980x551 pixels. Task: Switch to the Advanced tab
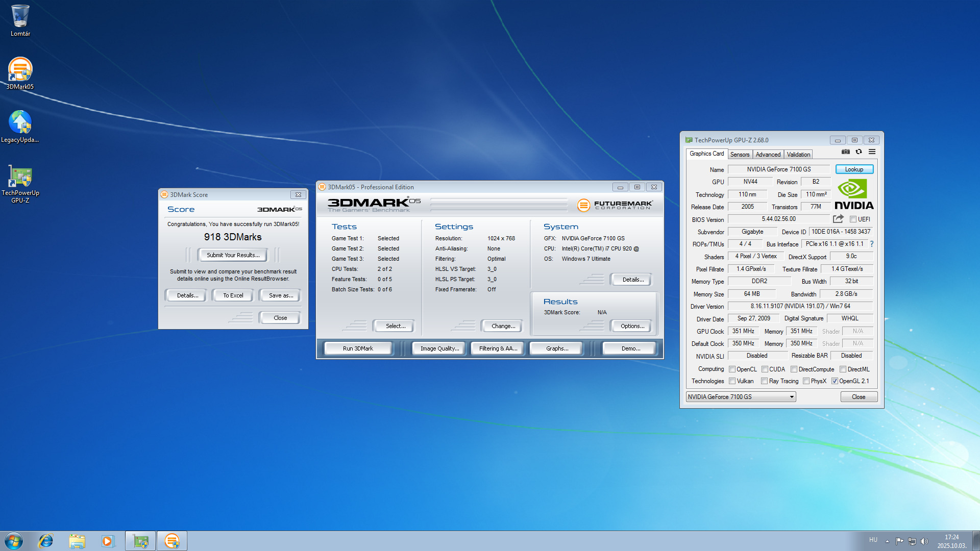[x=768, y=155]
